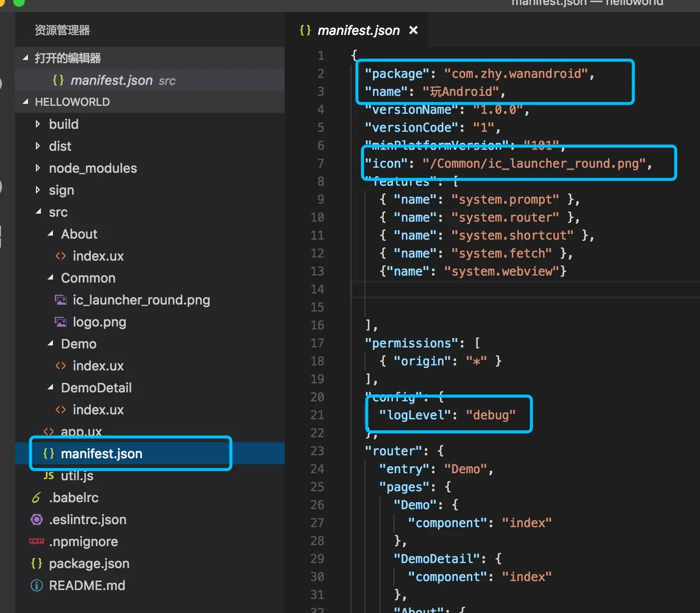Open logo.png image file
Image resolution: width=700 pixels, height=613 pixels.
pos(99,322)
